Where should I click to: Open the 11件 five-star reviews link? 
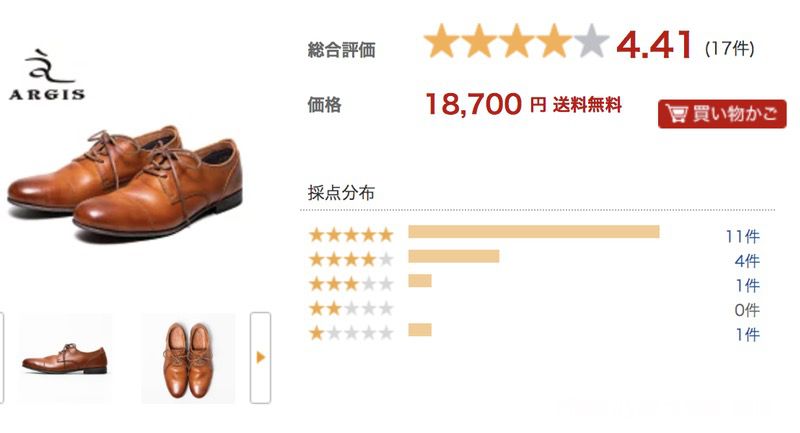(742, 236)
